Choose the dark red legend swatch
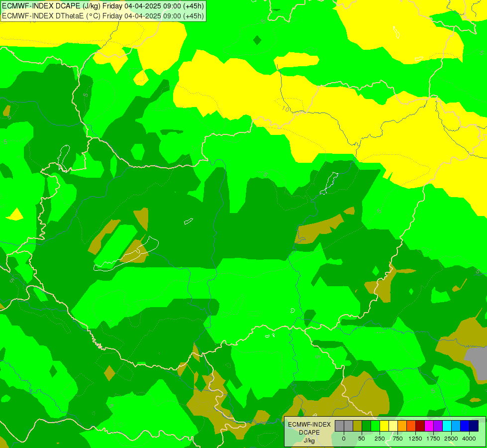The height and width of the screenshot is (448, 487). point(420,426)
